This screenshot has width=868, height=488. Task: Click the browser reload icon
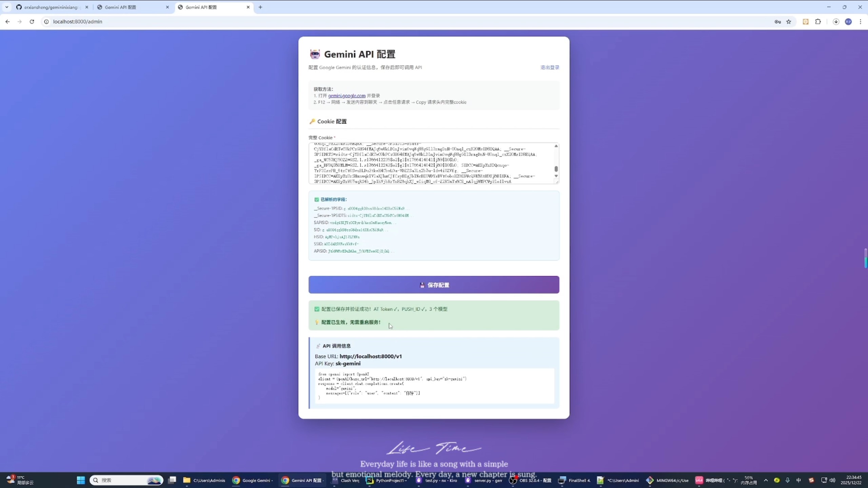(32, 22)
